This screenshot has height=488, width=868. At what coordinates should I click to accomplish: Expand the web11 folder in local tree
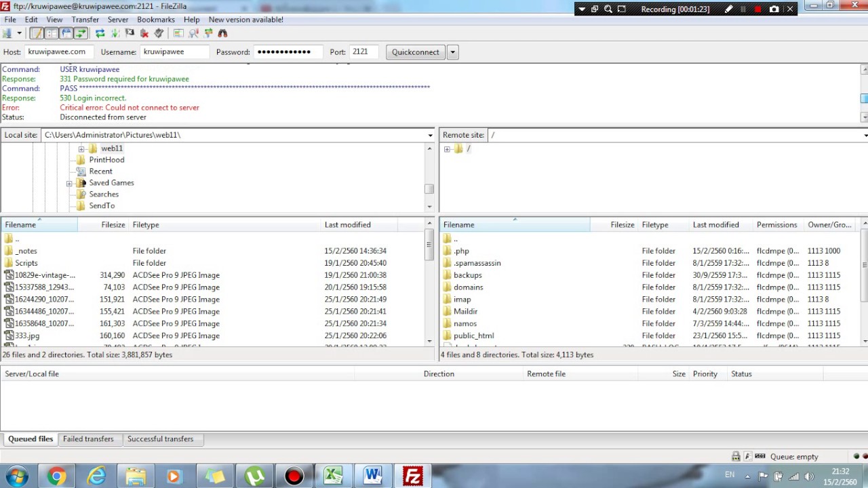(x=81, y=148)
